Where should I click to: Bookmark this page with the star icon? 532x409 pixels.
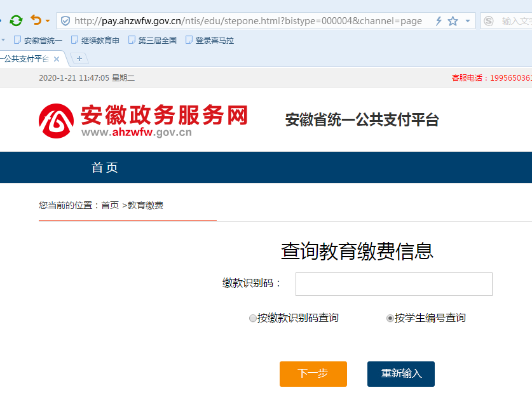pyautogui.click(x=453, y=21)
